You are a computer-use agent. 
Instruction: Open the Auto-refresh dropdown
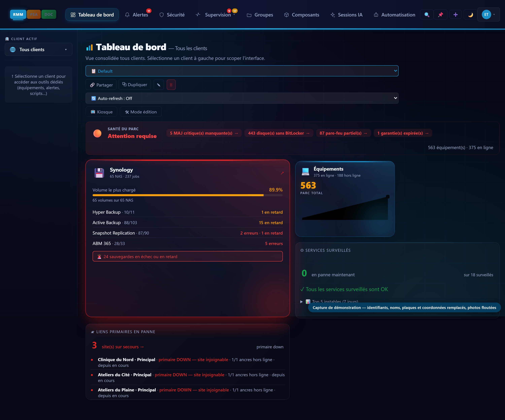point(242,98)
